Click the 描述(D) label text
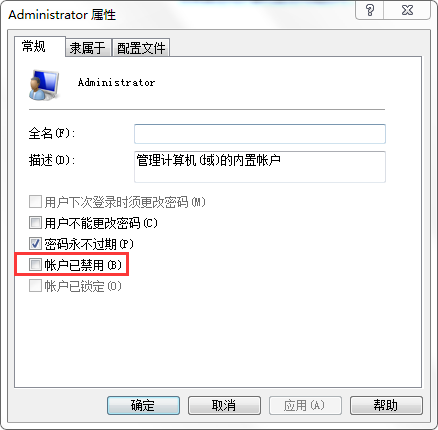 pos(52,161)
